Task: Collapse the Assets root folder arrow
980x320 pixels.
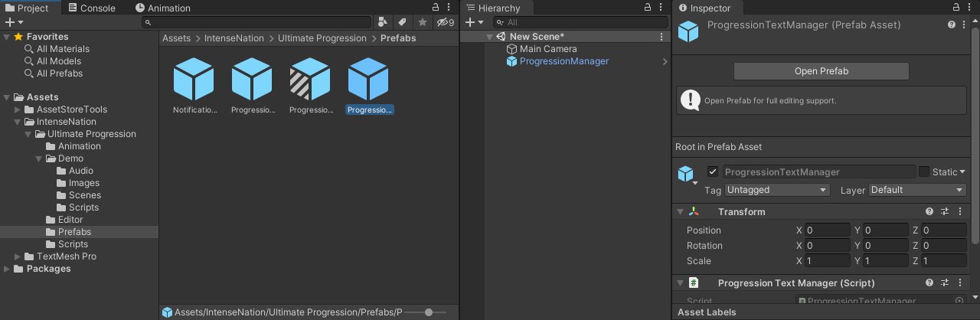Action: pos(7,98)
